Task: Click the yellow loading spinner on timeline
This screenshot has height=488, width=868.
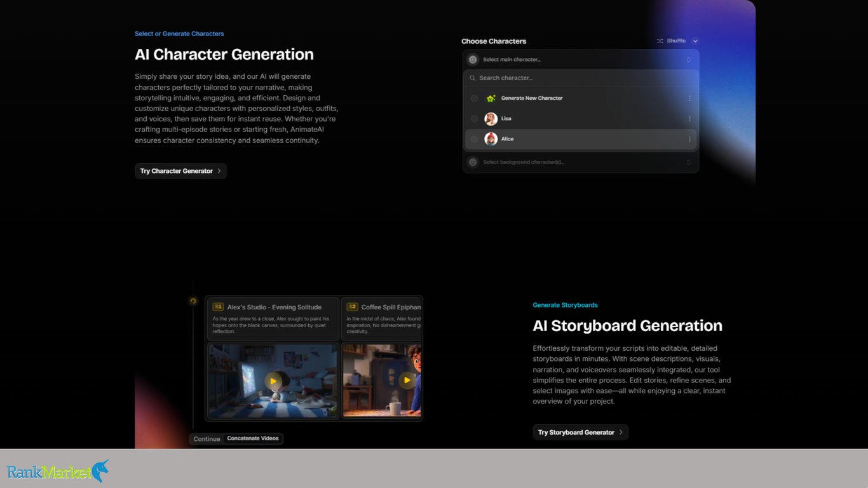Action: (x=193, y=301)
